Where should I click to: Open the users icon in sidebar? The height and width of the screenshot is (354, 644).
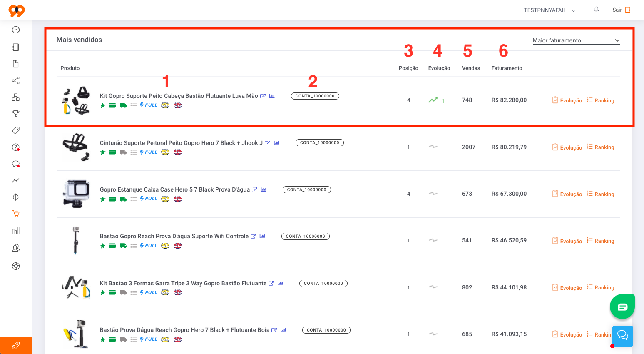(x=16, y=248)
